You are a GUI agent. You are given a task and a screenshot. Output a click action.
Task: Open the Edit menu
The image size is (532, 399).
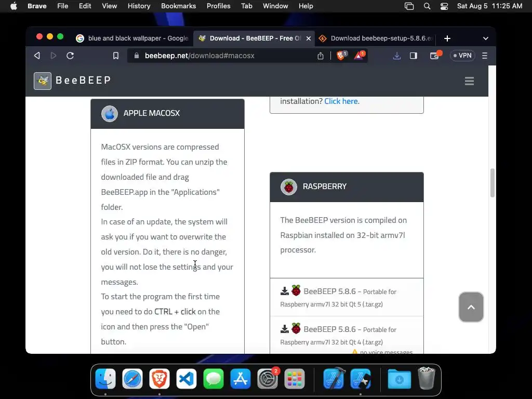(x=85, y=6)
